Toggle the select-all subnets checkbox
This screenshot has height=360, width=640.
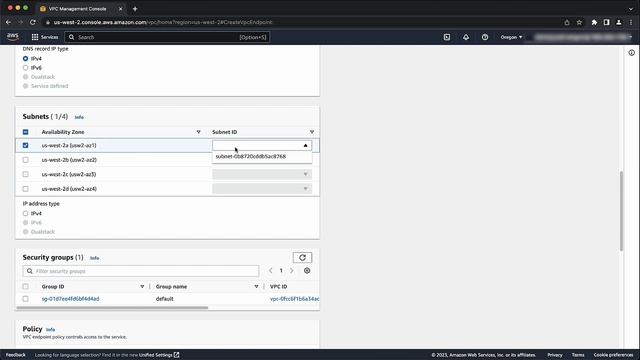click(x=25, y=132)
